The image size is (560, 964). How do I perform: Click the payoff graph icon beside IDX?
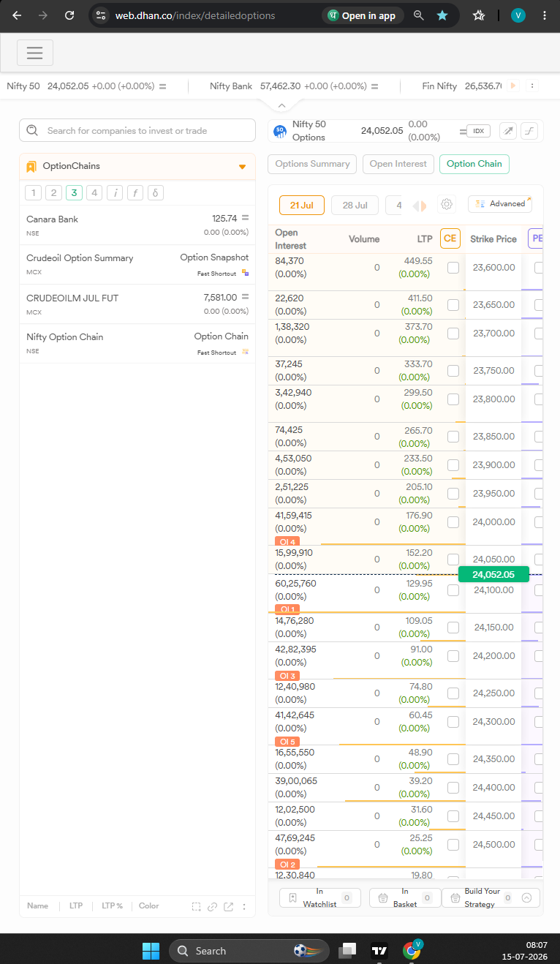coord(529,131)
